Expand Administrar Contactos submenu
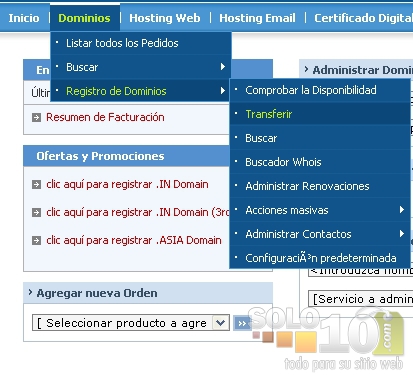The image size is (413, 375). [x=320, y=234]
